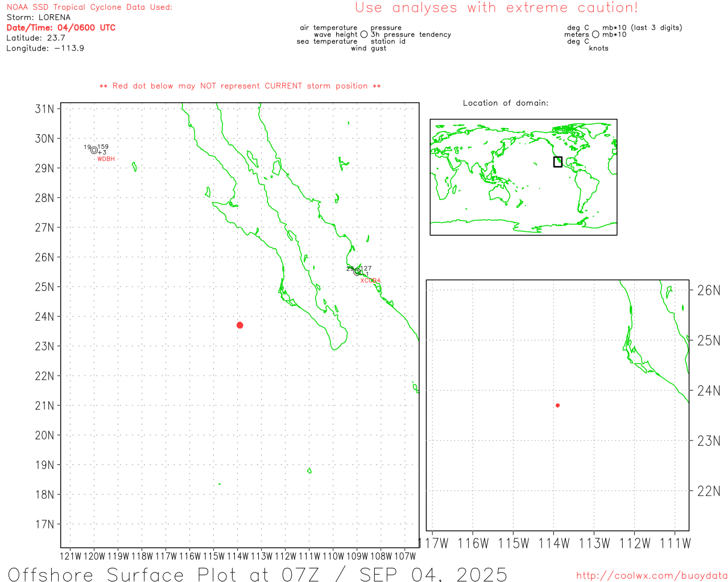Click the black domain box on world map
This screenshot has height=582, width=728.
(x=558, y=162)
